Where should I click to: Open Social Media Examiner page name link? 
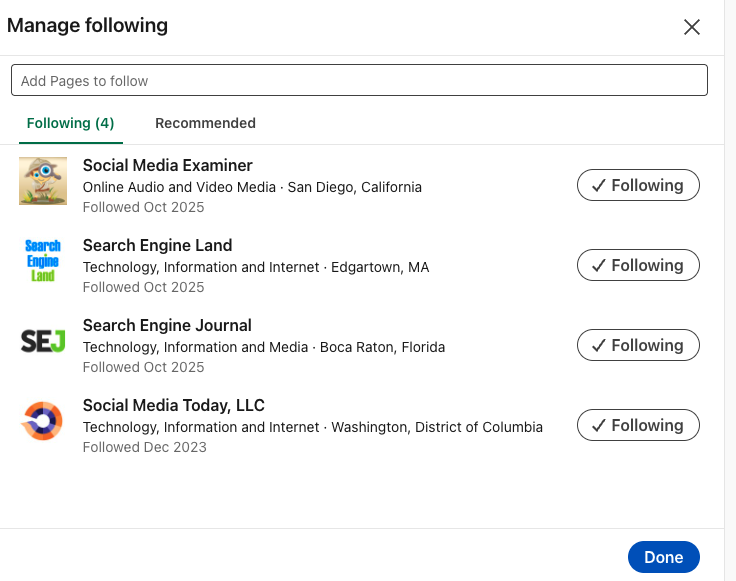click(x=167, y=165)
